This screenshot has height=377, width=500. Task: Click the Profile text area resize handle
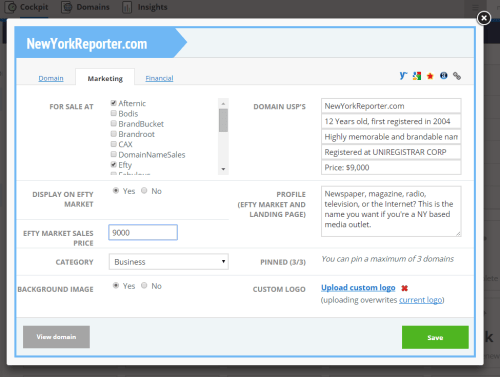[x=458, y=234]
